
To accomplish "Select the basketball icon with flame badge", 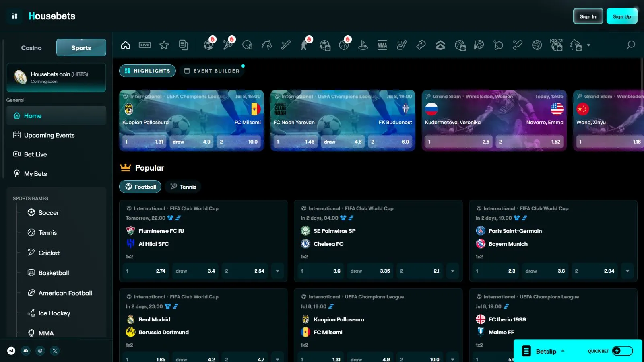I will point(344,45).
